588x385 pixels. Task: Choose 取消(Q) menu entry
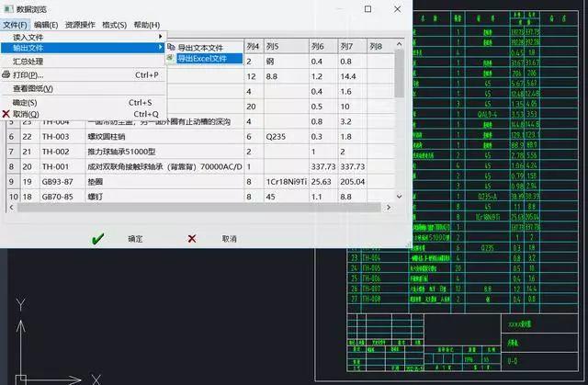click(x=84, y=114)
